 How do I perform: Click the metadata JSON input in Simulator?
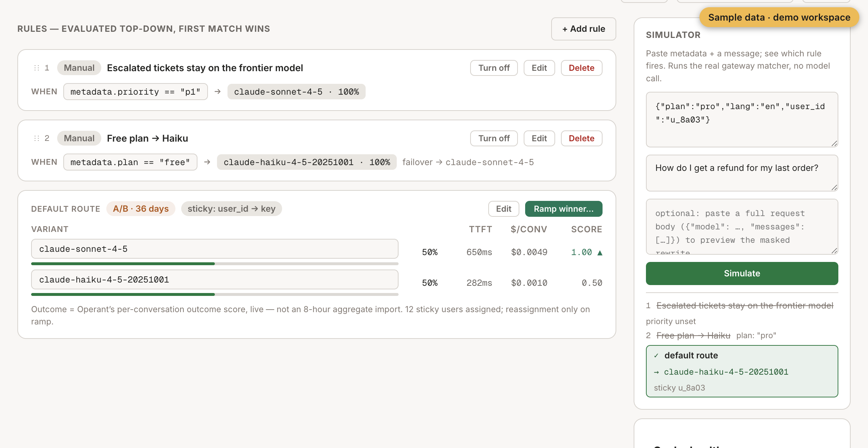tap(742, 120)
